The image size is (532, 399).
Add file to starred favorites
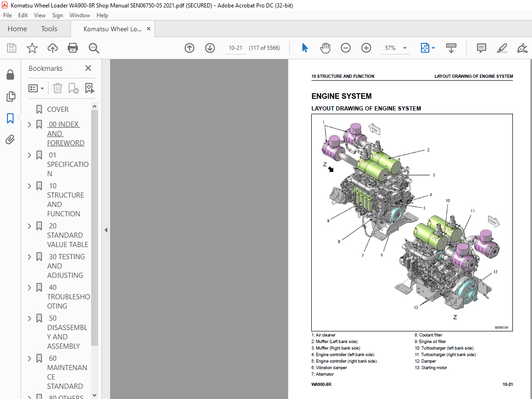[x=32, y=48]
